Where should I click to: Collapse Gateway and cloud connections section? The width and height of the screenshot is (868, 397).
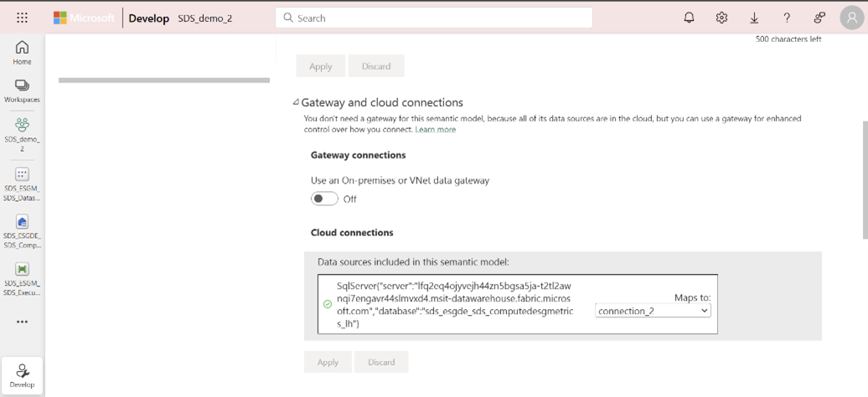click(296, 102)
